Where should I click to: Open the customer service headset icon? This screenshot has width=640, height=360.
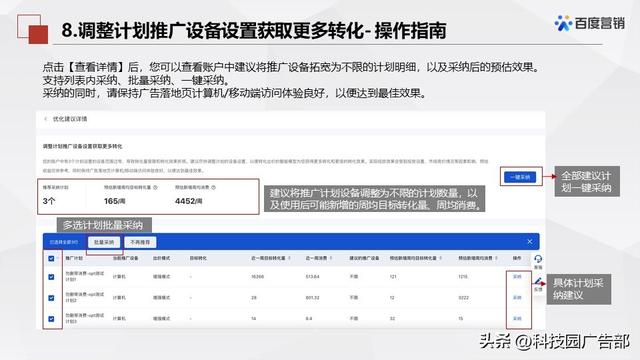click(538, 259)
